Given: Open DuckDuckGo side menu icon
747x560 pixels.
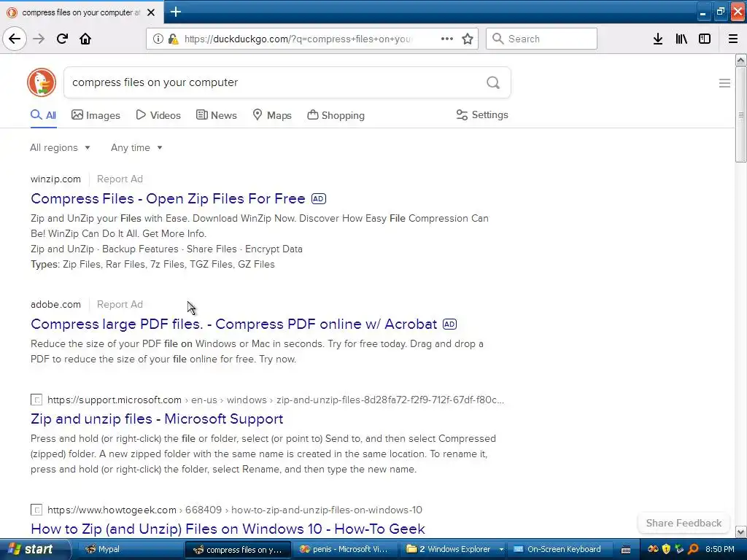Looking at the screenshot, I should [724, 83].
